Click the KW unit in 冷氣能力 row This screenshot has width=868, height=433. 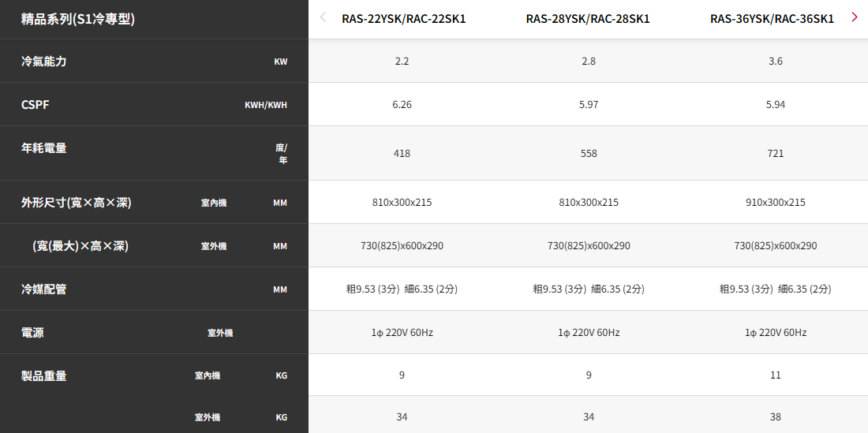281,62
